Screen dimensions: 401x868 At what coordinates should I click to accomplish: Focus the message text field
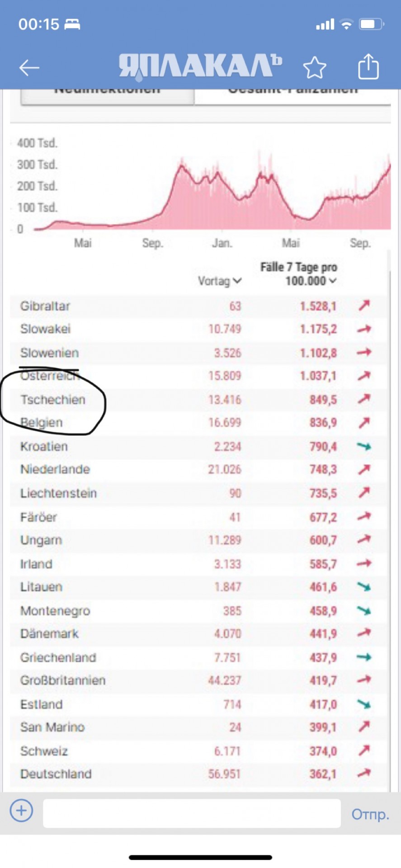[192, 813]
